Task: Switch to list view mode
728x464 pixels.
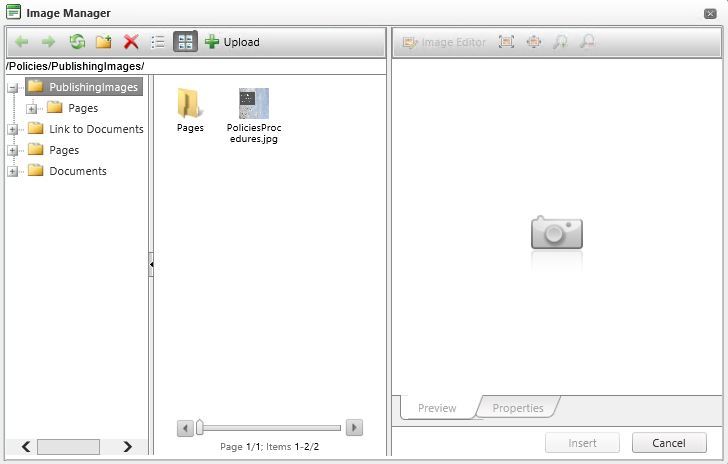Action: [x=157, y=42]
